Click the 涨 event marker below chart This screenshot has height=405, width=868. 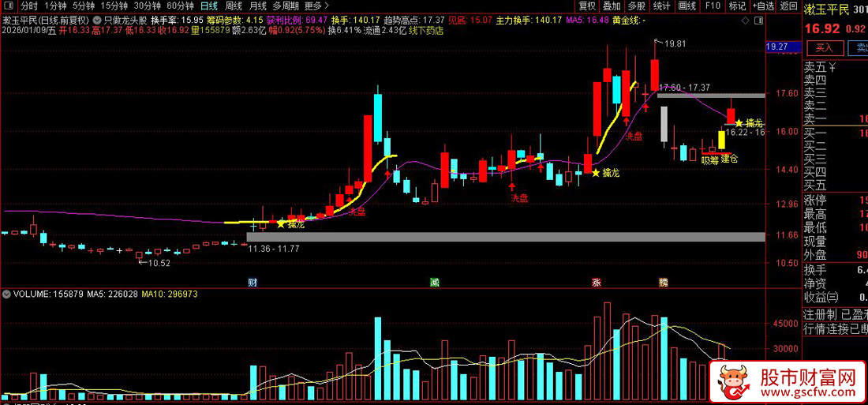point(597,282)
